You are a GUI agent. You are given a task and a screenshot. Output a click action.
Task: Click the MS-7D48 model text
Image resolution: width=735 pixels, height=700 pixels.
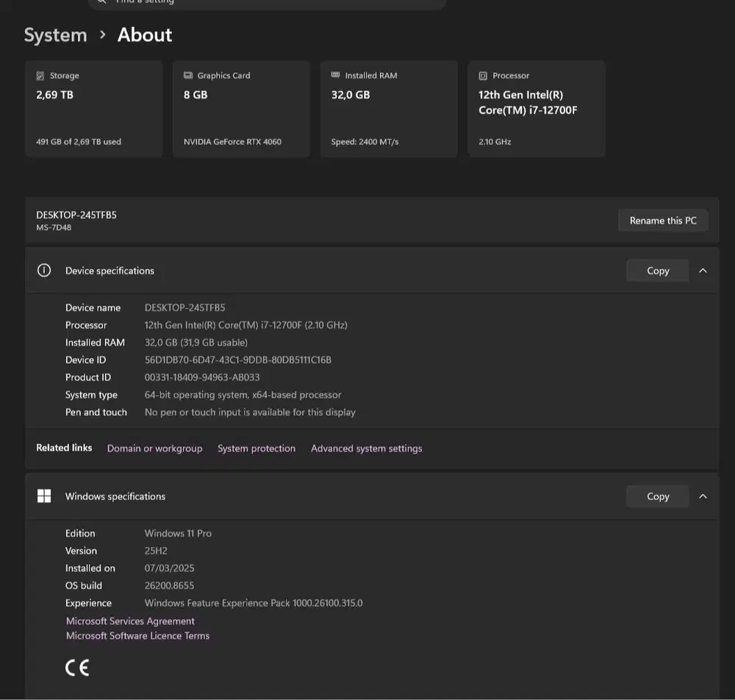point(54,227)
